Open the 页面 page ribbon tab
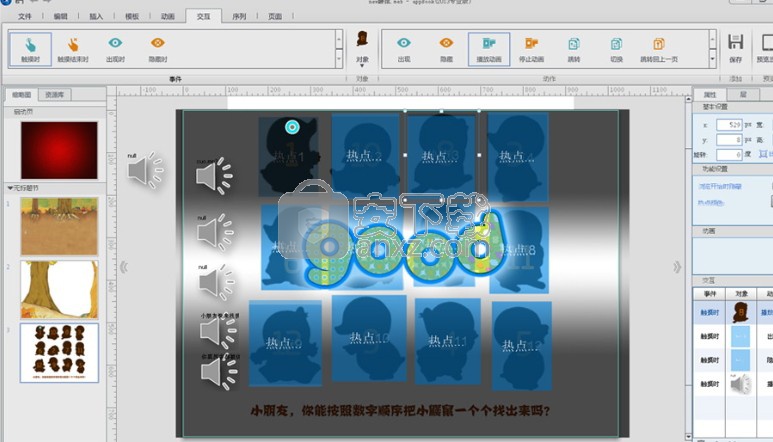This screenshot has height=442, width=773. point(275,16)
